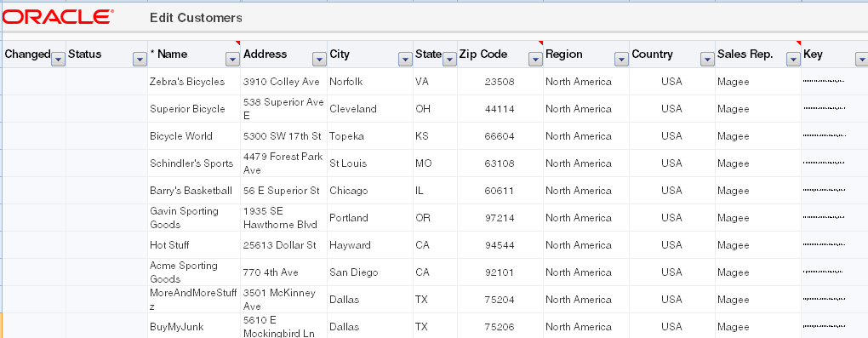This screenshot has height=338, width=868.
Task: Select the Topeka city cell
Action: (x=370, y=135)
